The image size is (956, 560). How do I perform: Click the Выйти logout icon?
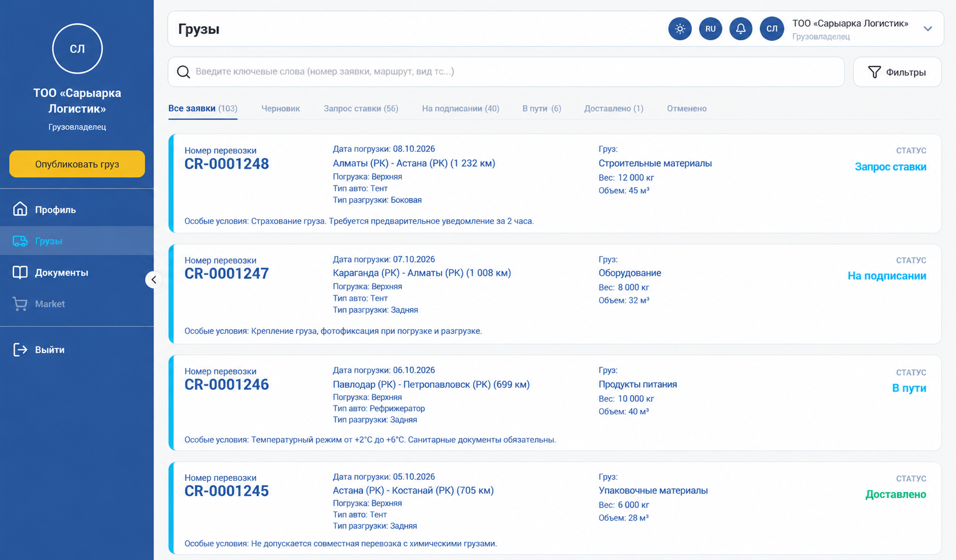(20, 349)
